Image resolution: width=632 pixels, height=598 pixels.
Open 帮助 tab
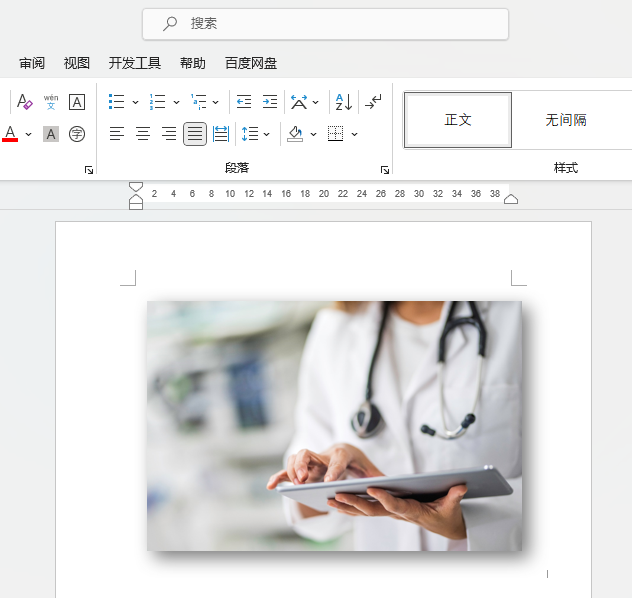[193, 63]
